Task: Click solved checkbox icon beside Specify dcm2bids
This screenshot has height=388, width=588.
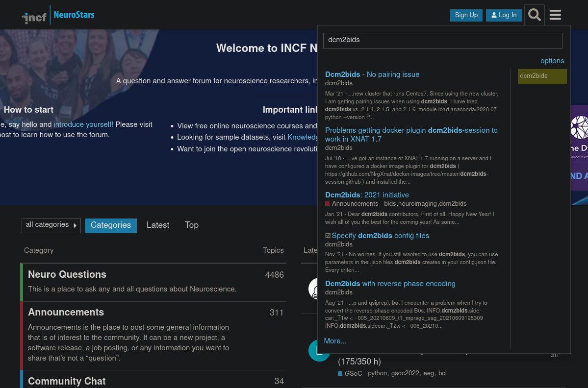Action: [328, 236]
